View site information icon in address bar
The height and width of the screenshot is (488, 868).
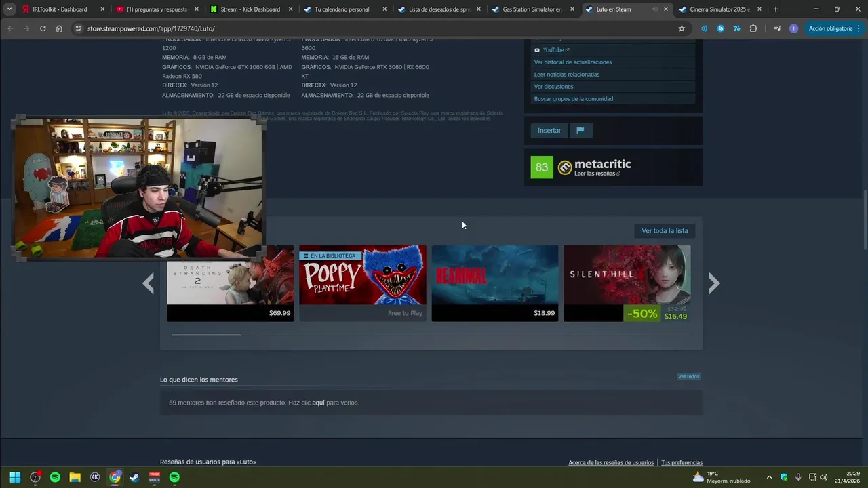point(79,28)
